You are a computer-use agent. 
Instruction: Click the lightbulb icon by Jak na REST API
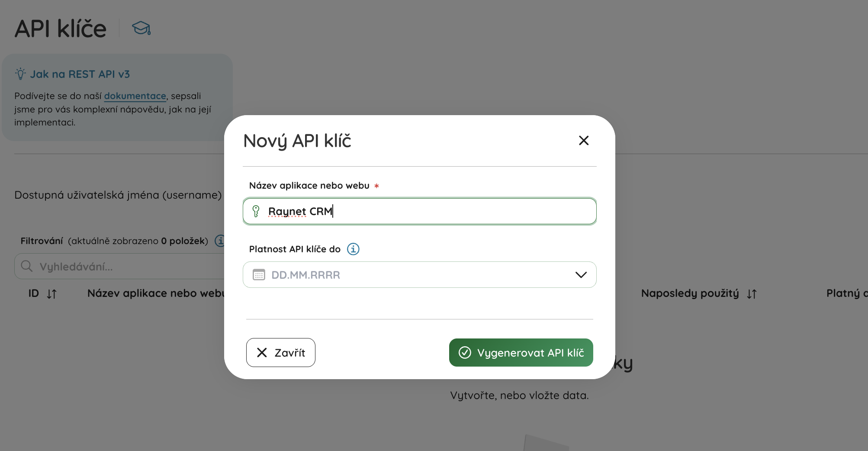tap(20, 74)
